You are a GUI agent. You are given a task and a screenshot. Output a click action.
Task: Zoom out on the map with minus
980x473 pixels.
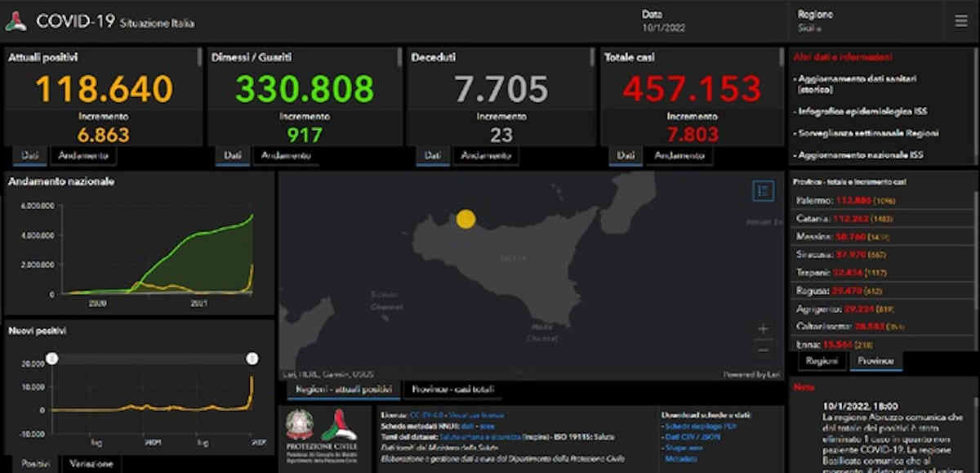[x=763, y=350]
